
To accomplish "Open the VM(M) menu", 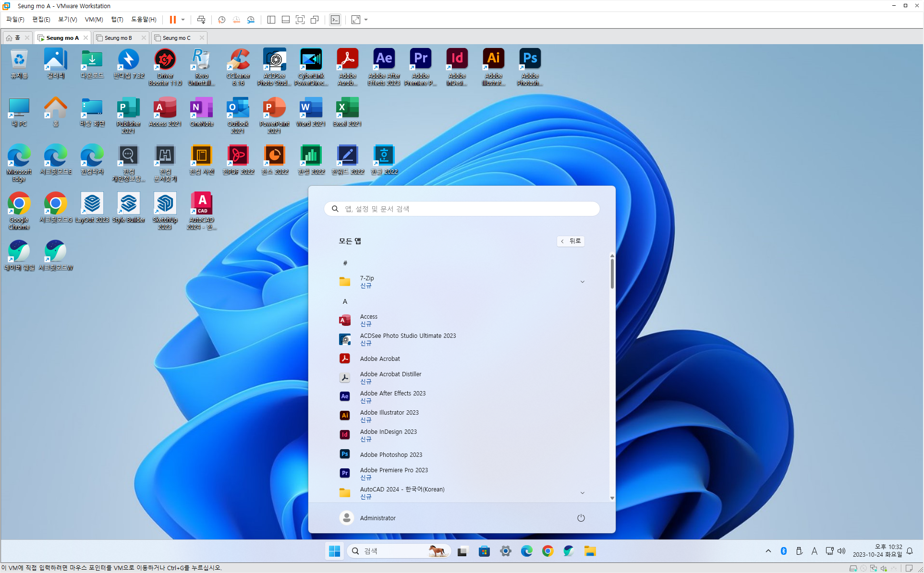I will click(x=94, y=20).
